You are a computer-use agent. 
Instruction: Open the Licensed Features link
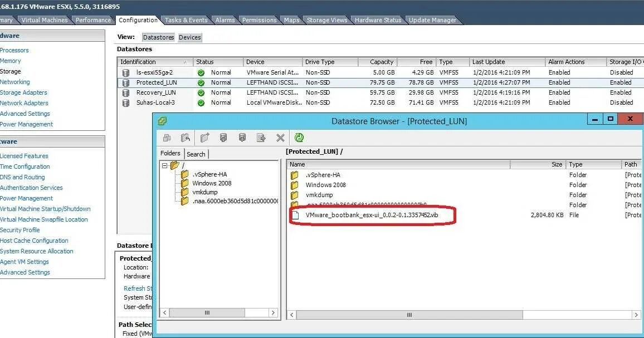(24, 156)
